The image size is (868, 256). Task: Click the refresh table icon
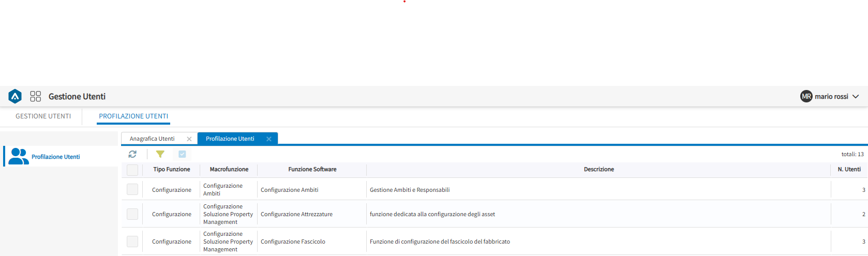(x=132, y=154)
